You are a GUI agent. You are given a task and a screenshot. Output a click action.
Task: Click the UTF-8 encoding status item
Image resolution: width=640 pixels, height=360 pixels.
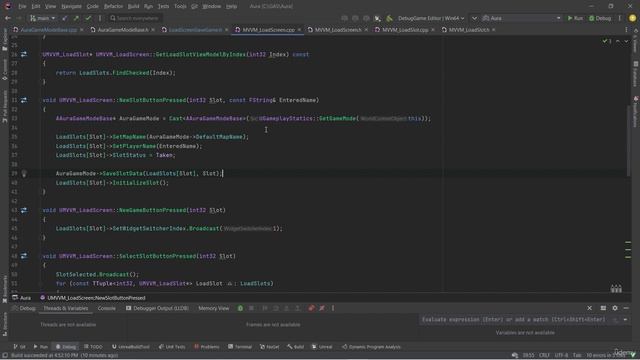tap(561, 356)
